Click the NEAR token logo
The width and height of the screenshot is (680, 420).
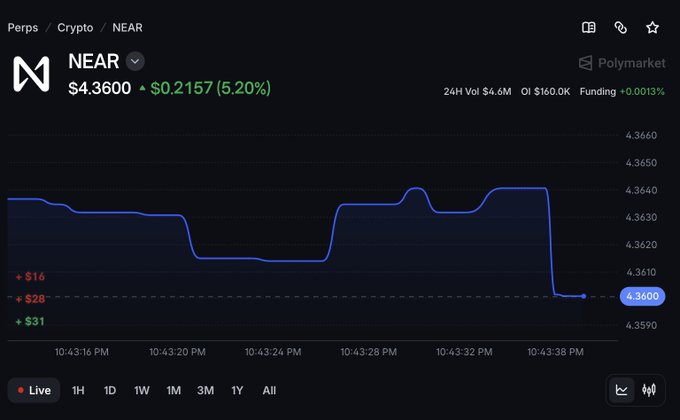coord(31,74)
